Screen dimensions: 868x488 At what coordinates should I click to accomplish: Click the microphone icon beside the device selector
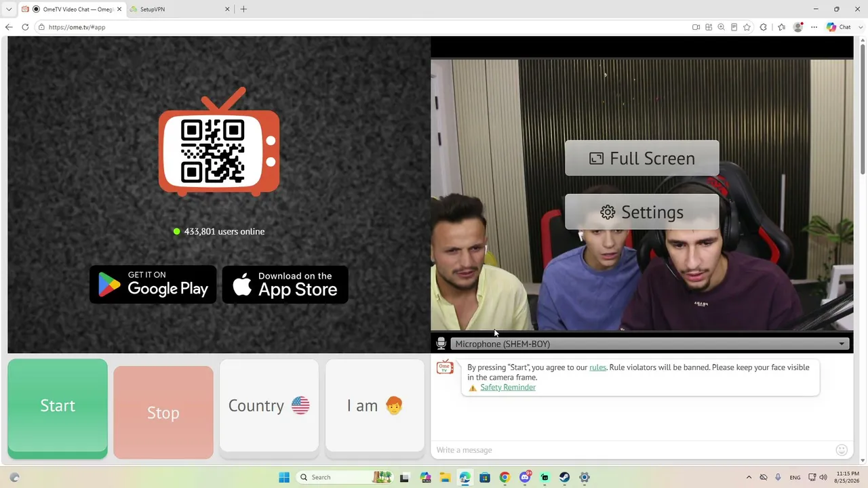click(x=441, y=344)
